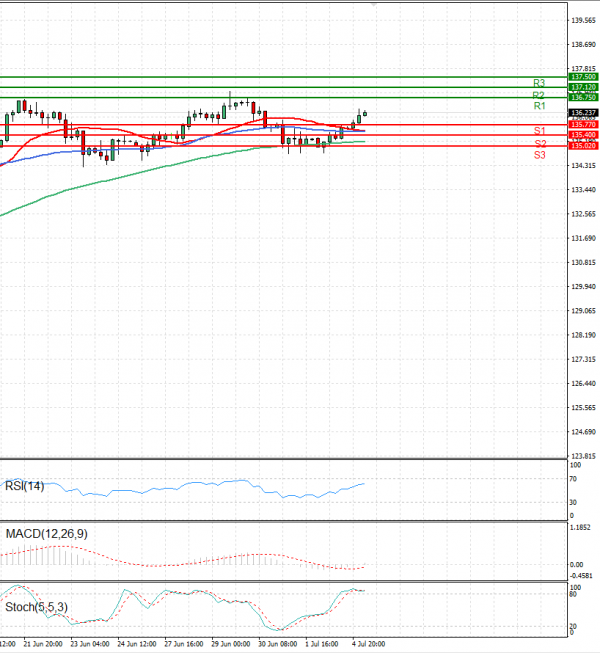Select the R2 resistance label

pyautogui.click(x=538, y=94)
